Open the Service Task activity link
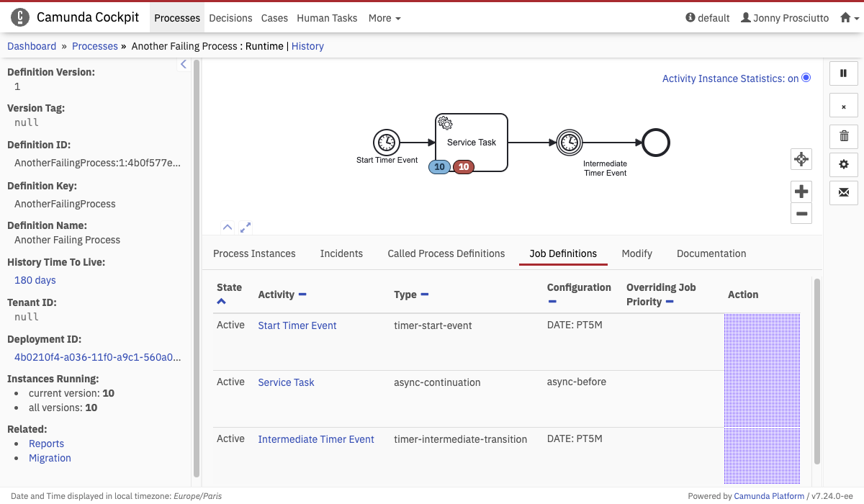 point(286,382)
